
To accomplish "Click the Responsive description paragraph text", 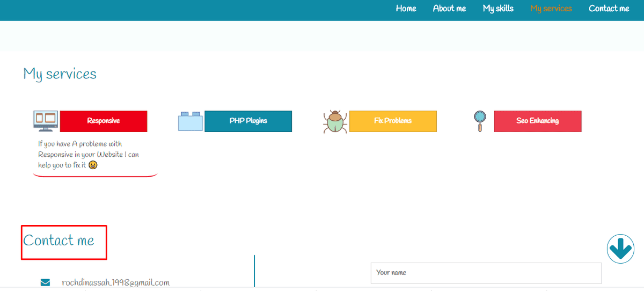I will click(89, 155).
